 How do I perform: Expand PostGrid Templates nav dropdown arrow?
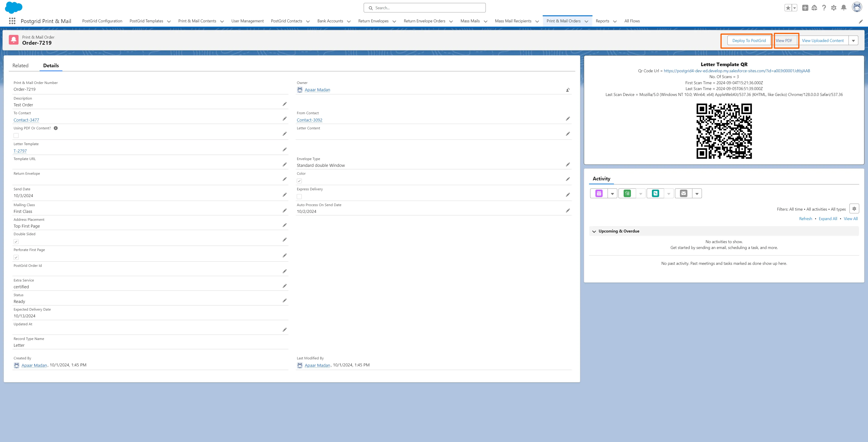coord(169,21)
